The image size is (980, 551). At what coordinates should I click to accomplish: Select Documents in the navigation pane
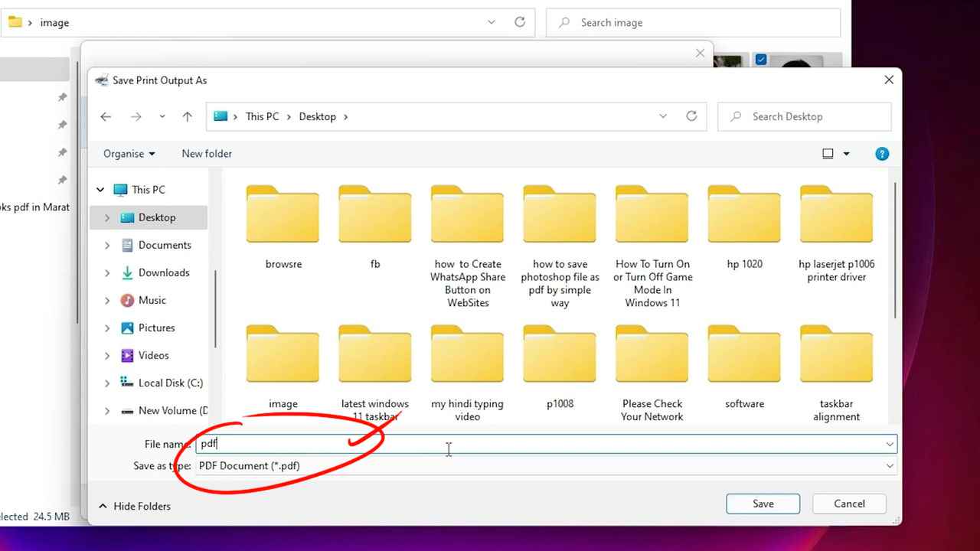[x=164, y=245]
